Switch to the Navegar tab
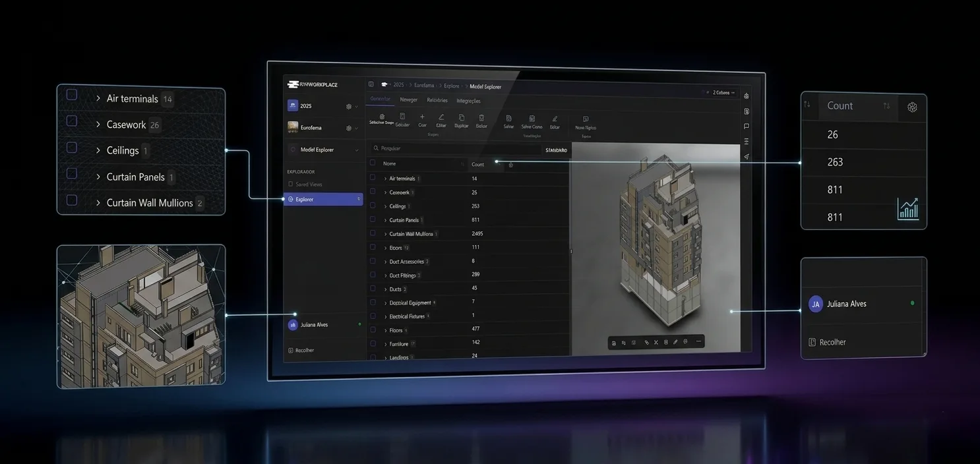Image resolution: width=980 pixels, height=464 pixels. click(x=409, y=100)
